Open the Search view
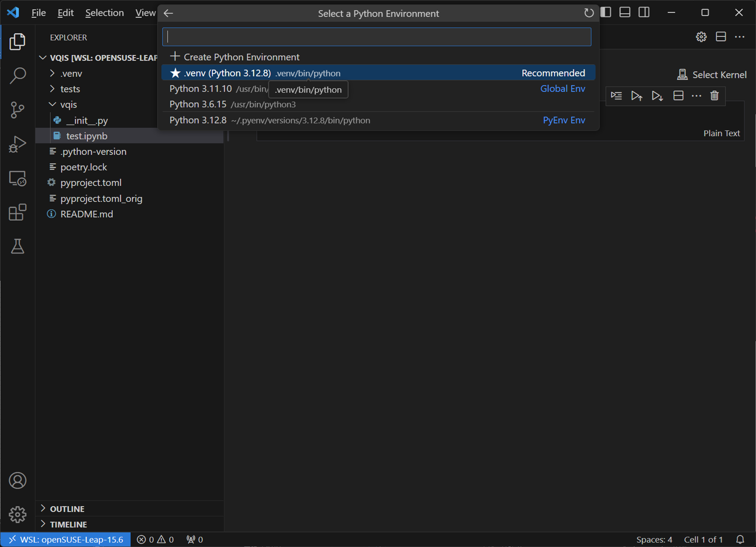 (x=17, y=76)
